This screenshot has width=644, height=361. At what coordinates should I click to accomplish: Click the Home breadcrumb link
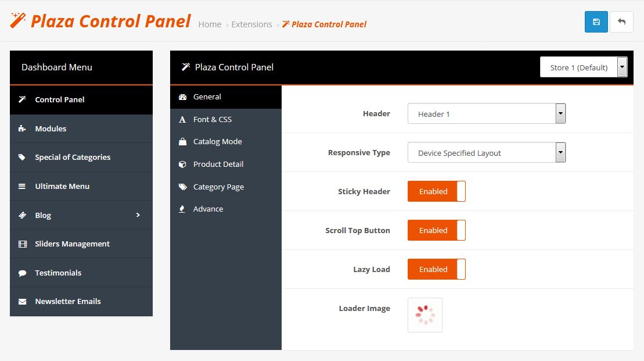click(x=210, y=24)
